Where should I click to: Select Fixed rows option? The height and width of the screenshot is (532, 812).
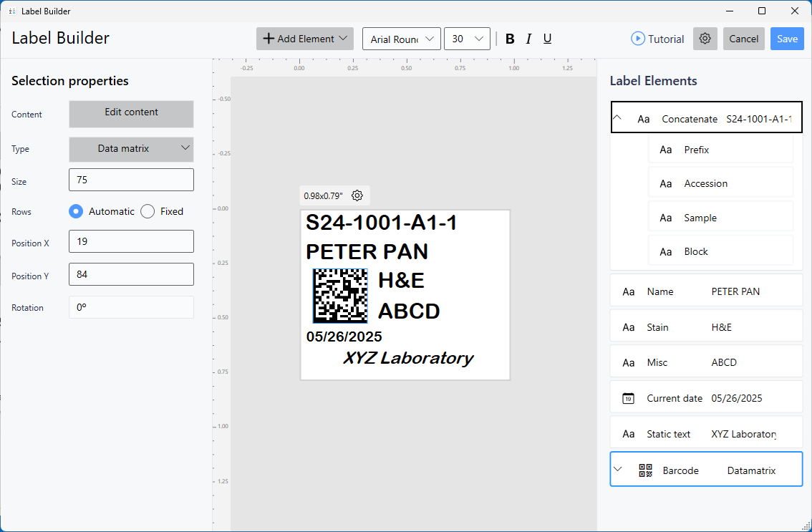(x=148, y=211)
